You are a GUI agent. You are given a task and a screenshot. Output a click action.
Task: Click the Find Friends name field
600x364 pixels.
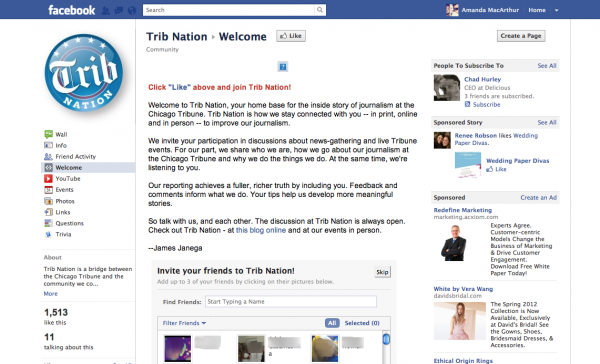[x=291, y=302]
